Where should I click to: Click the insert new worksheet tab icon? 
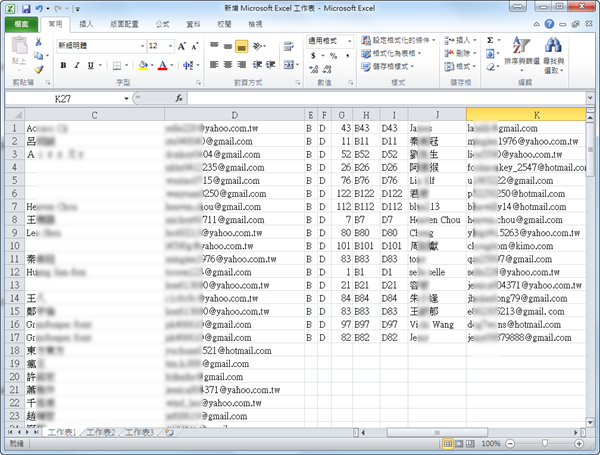[169, 432]
